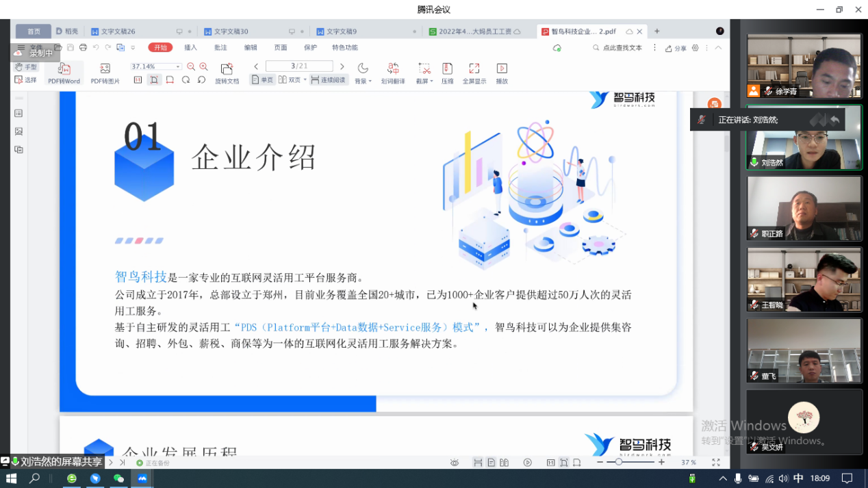Click the fit width icon in toolbar
Viewport: 868px width, 488px height.
170,80
